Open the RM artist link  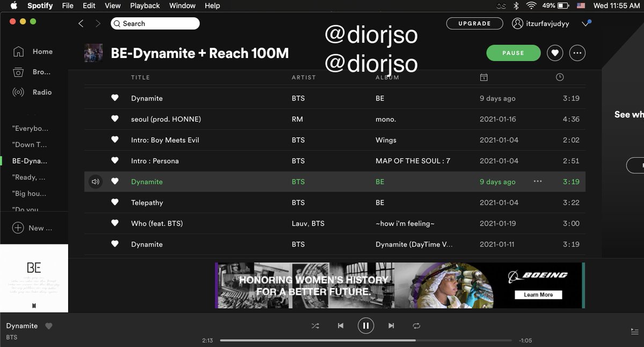click(298, 119)
